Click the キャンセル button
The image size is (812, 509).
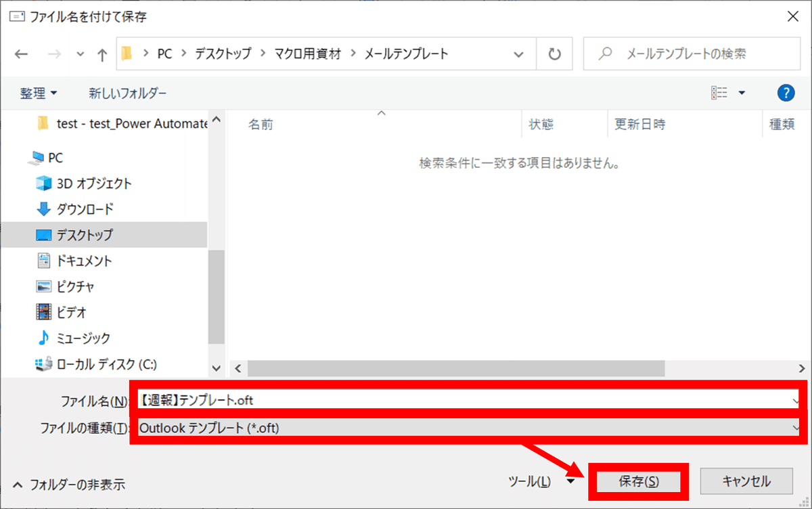tap(746, 481)
